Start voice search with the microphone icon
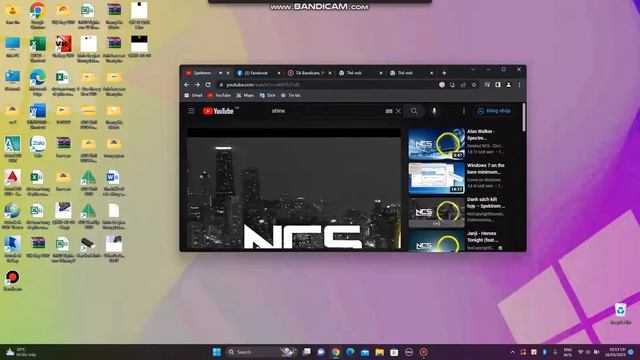The height and width of the screenshot is (360, 640). tap(434, 111)
